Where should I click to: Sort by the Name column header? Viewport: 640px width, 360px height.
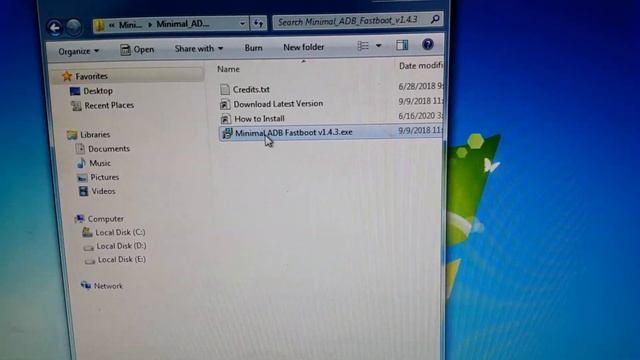click(x=228, y=69)
